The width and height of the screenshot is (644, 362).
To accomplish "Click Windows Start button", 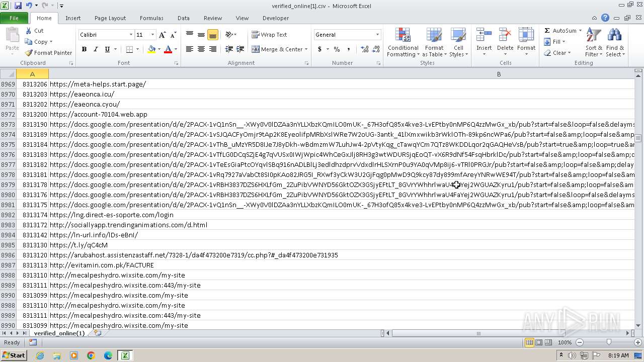I will [14, 355].
